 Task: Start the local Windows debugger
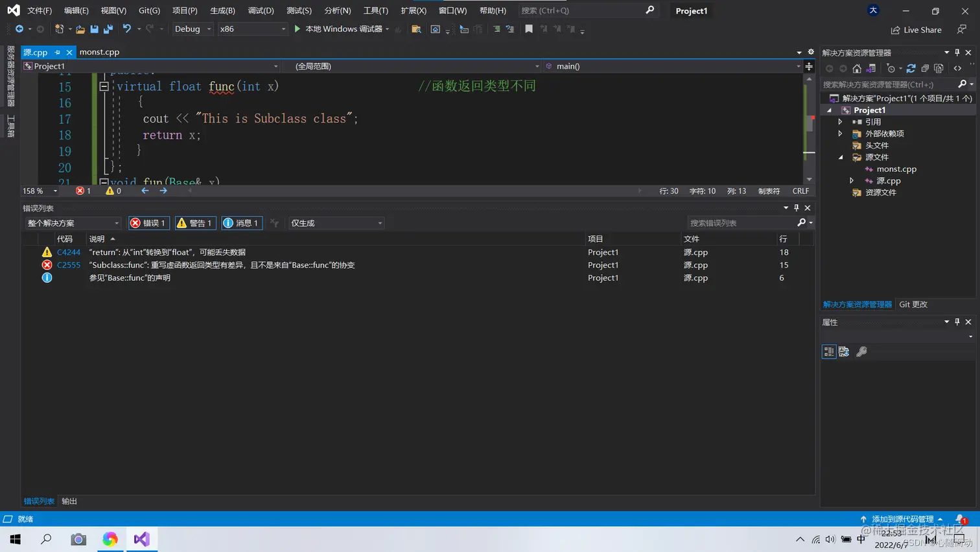click(x=338, y=29)
